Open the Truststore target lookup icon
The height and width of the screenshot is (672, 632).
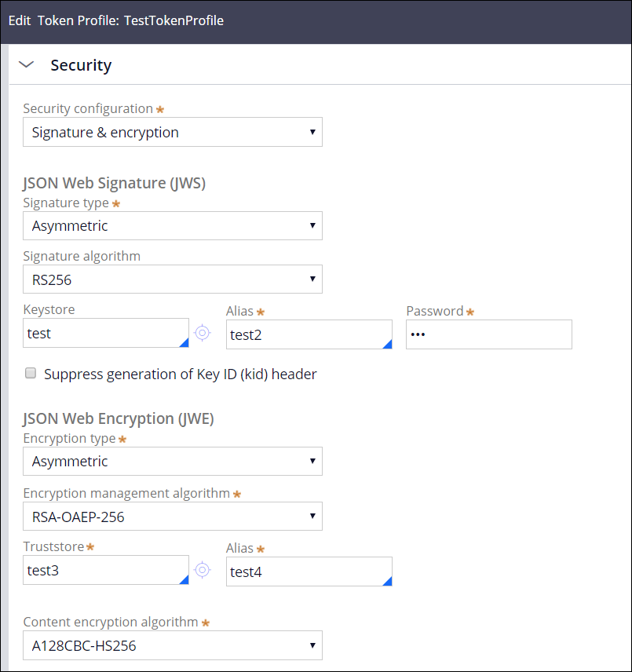coord(203,570)
